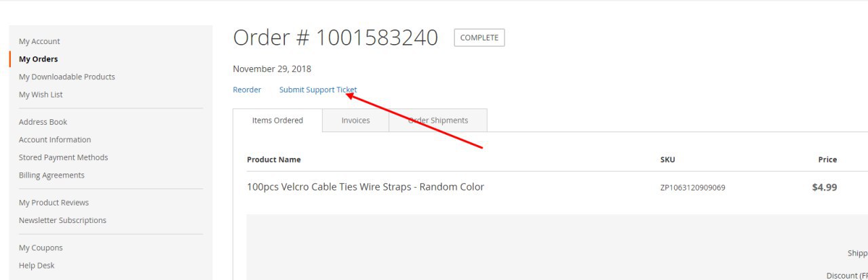The image size is (868, 280).
Task: Click the Velcro Cable Ties product name
Action: point(366,187)
